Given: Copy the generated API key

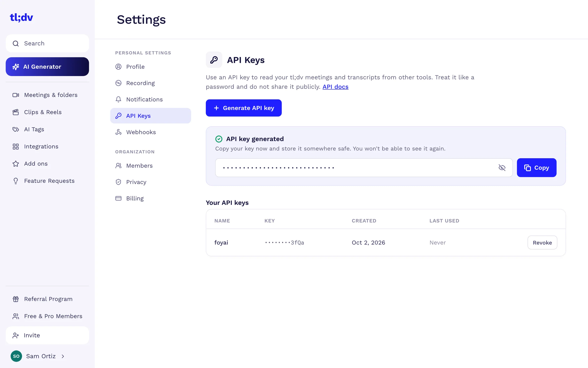Looking at the screenshot, I should pos(537,168).
